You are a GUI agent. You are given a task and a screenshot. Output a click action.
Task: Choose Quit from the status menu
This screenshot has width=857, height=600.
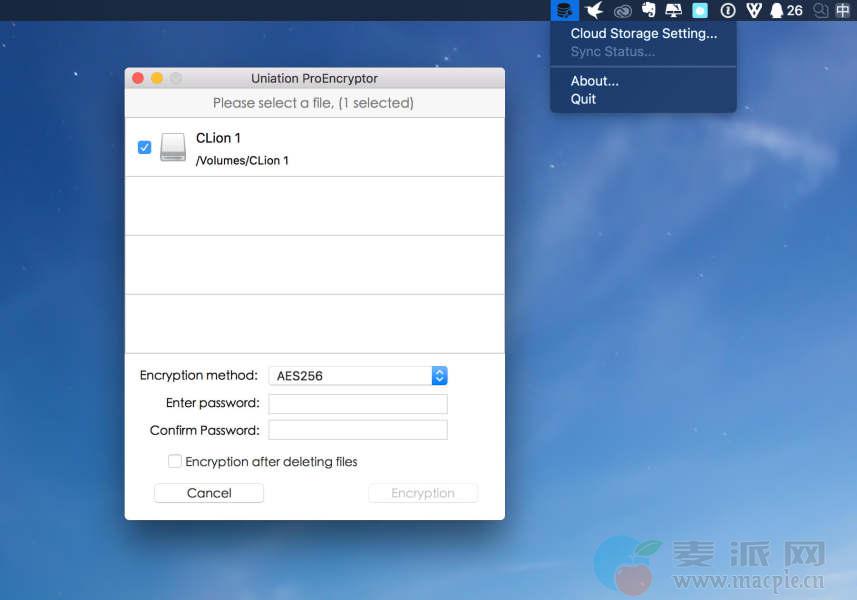tap(583, 99)
